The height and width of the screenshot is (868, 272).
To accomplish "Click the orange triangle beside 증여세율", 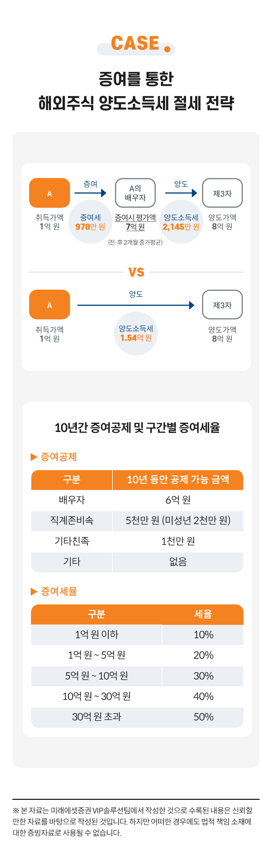I will click(x=34, y=592).
